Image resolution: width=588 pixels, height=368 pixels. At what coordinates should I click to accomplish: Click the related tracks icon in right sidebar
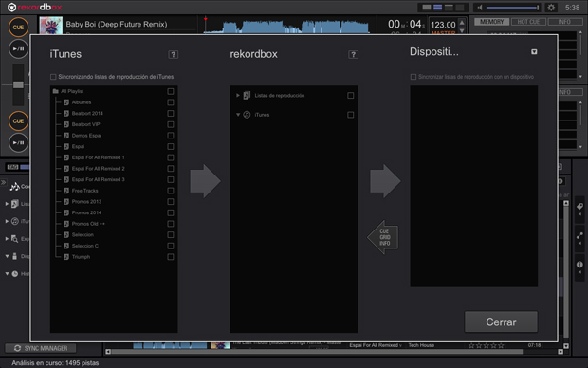click(579, 235)
